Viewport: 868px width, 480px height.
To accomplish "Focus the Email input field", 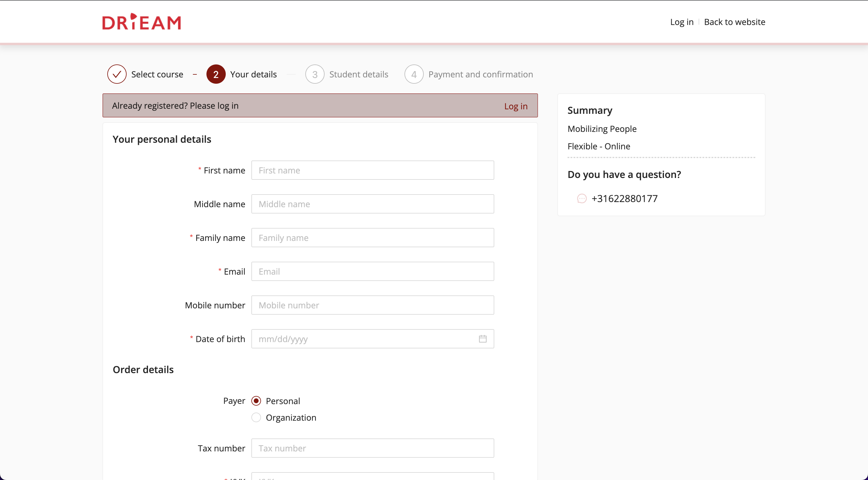I will pyautogui.click(x=373, y=271).
